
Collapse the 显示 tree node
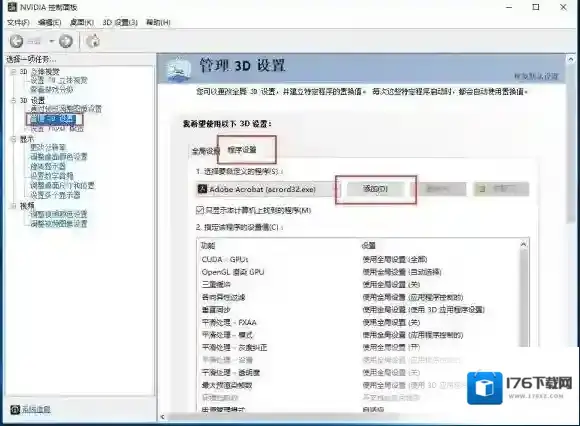13,139
